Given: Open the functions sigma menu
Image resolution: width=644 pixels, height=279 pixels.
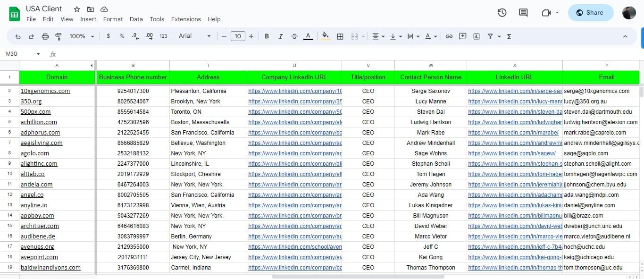Looking at the screenshot, I should pyautogui.click(x=509, y=36).
